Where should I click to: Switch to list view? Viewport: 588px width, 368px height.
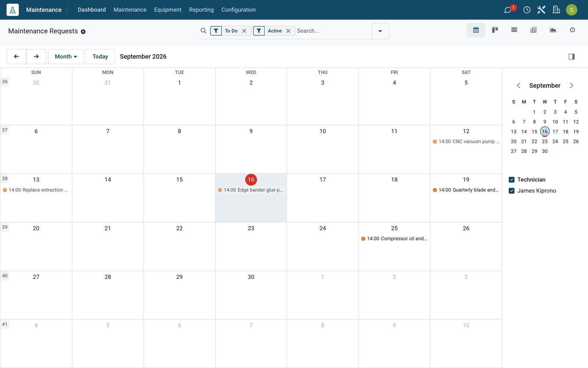click(514, 30)
